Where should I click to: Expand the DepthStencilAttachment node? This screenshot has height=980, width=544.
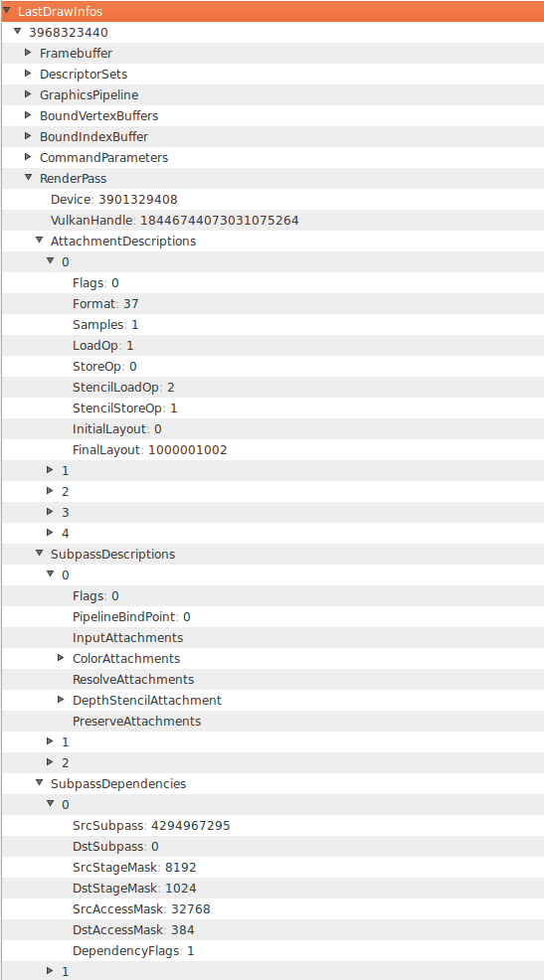pos(62,700)
